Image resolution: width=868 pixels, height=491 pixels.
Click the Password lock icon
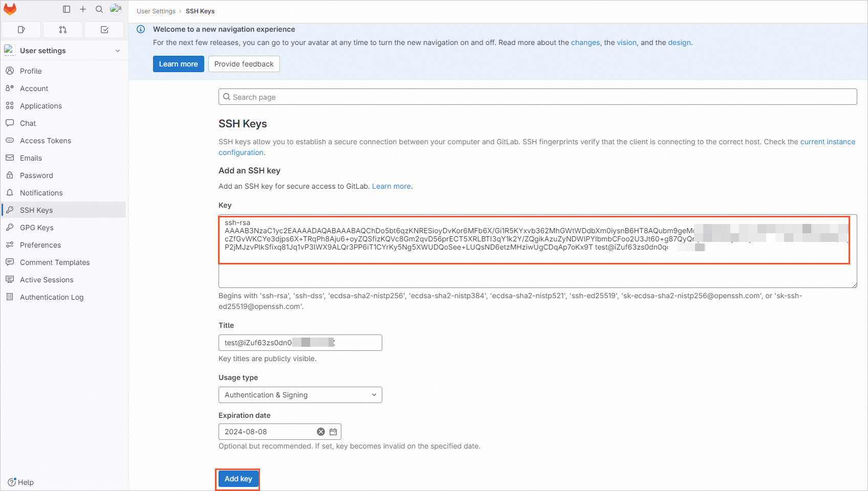tap(10, 175)
